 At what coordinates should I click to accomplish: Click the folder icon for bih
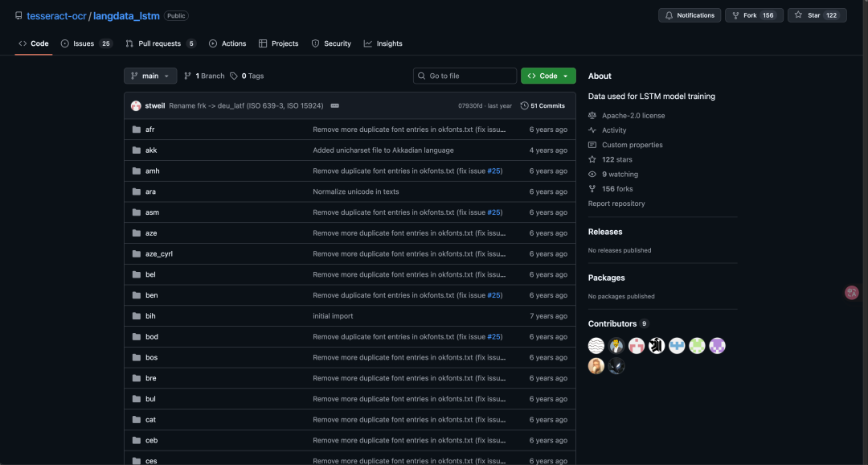pos(137,316)
